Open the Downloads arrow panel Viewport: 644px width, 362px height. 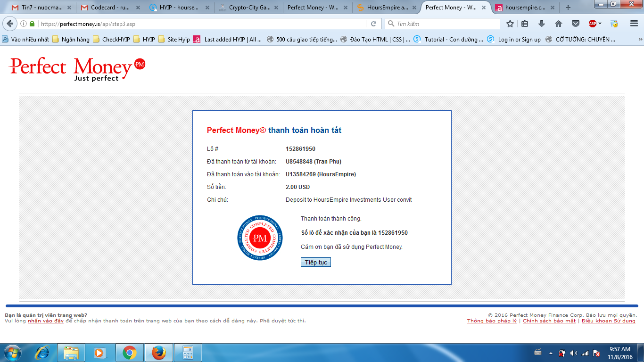click(x=542, y=24)
